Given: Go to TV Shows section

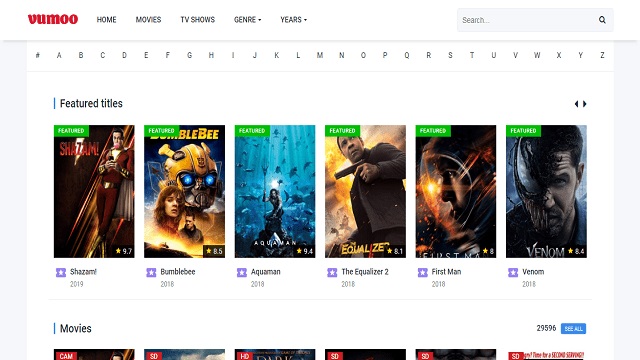Looking at the screenshot, I should pyautogui.click(x=198, y=20).
